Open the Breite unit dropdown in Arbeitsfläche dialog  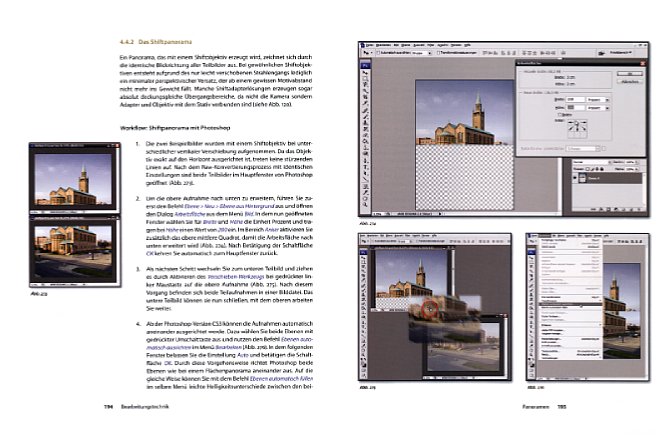[598, 100]
